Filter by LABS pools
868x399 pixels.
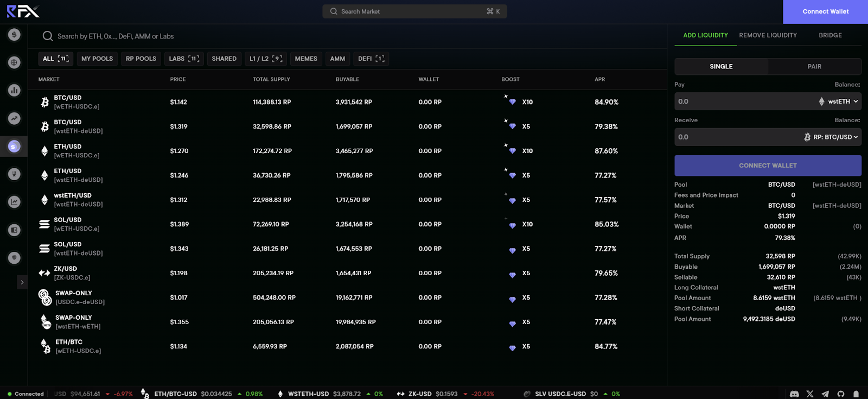[184, 59]
